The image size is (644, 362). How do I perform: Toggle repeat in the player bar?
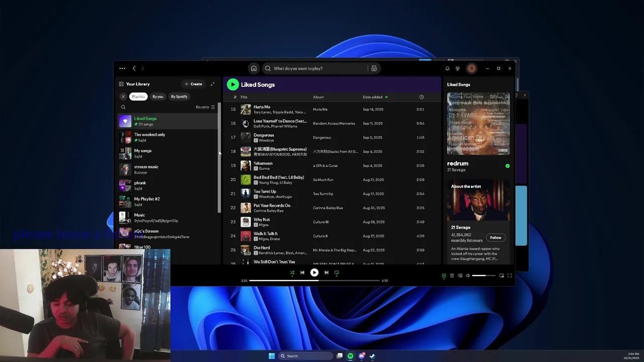pyautogui.click(x=337, y=273)
